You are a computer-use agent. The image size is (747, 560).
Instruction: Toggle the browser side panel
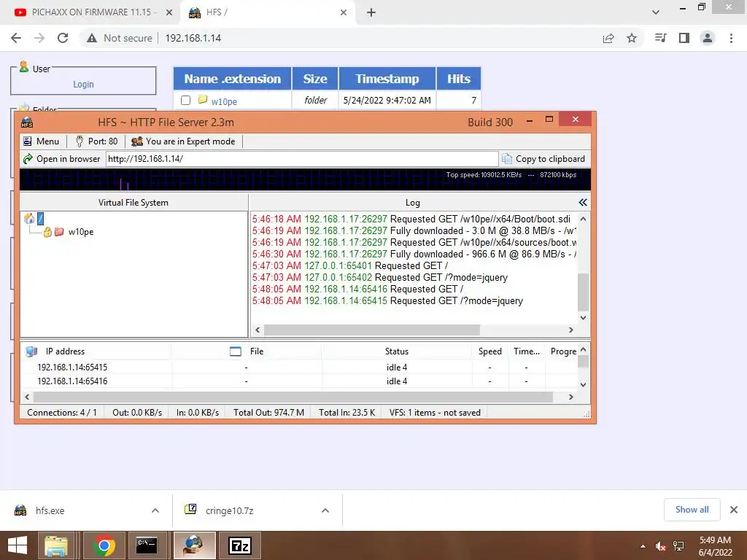tap(684, 38)
